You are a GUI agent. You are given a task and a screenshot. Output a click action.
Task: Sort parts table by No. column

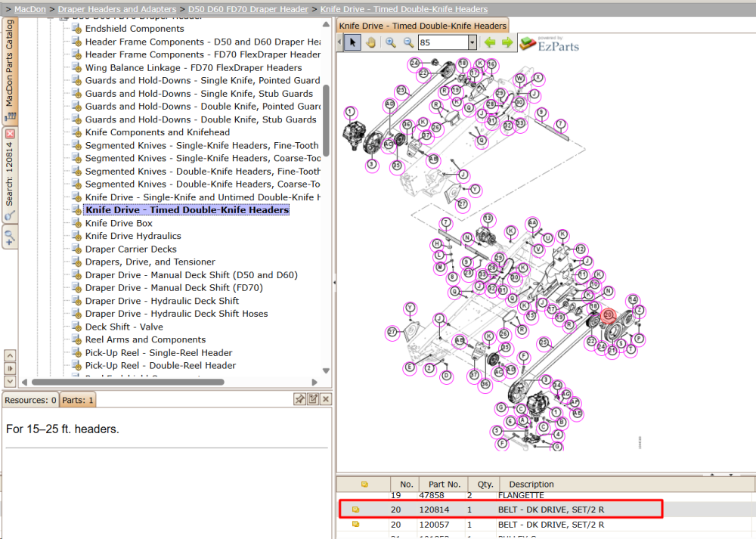[407, 484]
